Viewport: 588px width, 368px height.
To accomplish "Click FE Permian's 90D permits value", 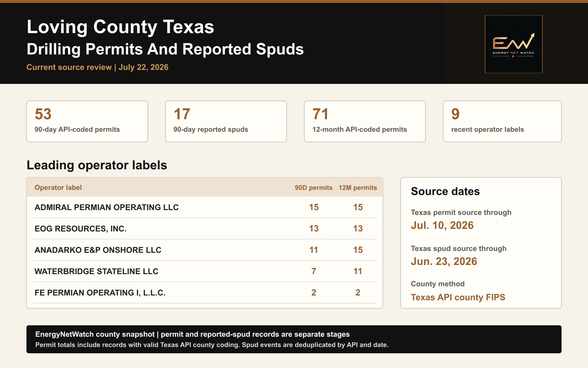I will (314, 293).
